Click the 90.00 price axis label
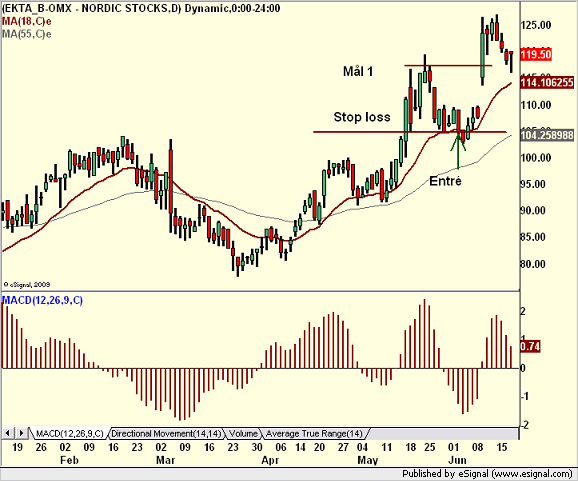578x481 pixels. (533, 210)
